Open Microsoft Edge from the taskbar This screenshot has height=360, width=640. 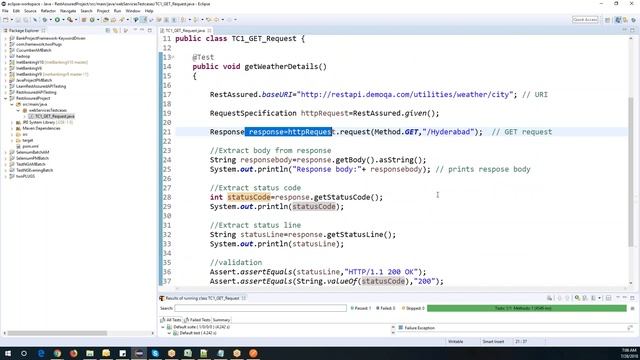41,353
